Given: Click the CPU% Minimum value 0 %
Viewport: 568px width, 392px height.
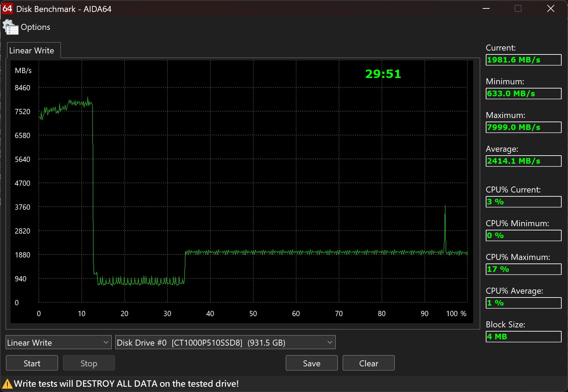Looking at the screenshot, I should [x=523, y=235].
